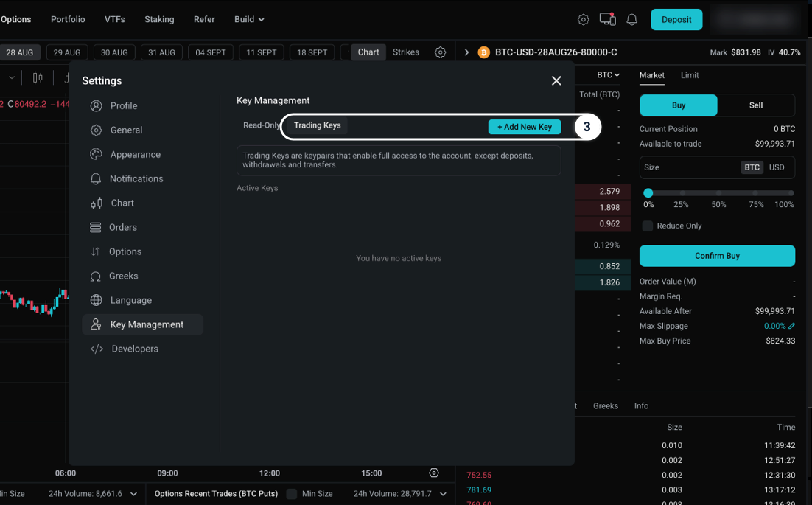
Task: Click the Add New Key button
Action: click(525, 127)
